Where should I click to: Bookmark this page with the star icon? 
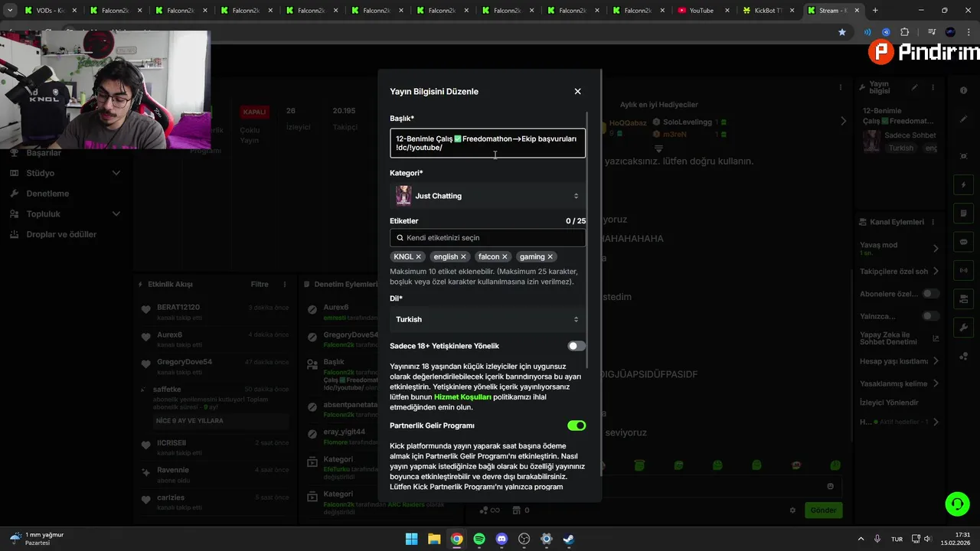point(842,32)
